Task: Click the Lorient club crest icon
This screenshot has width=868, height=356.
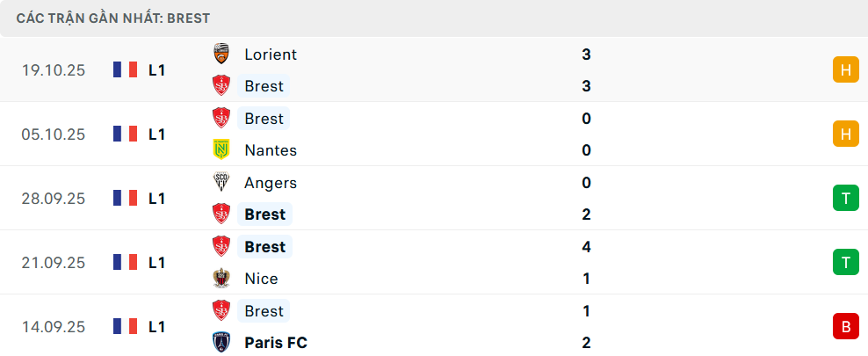Action: coord(221,54)
